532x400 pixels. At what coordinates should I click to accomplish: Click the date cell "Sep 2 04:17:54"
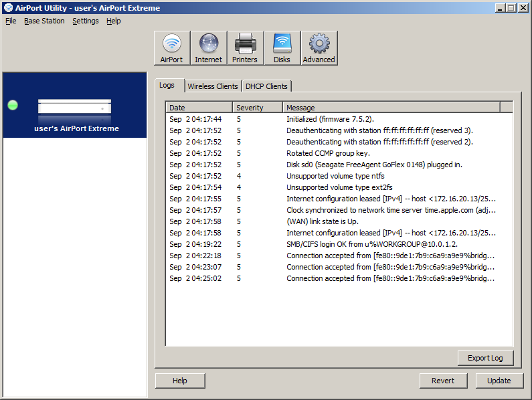(x=195, y=187)
